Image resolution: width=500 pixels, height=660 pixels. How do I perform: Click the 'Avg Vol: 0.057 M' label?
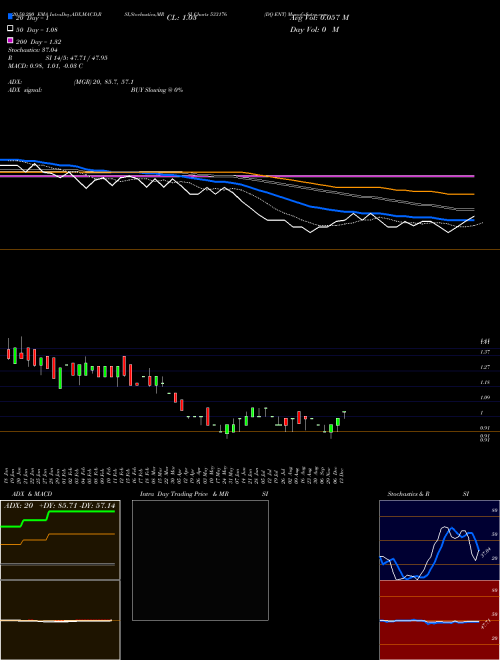[x=319, y=18]
